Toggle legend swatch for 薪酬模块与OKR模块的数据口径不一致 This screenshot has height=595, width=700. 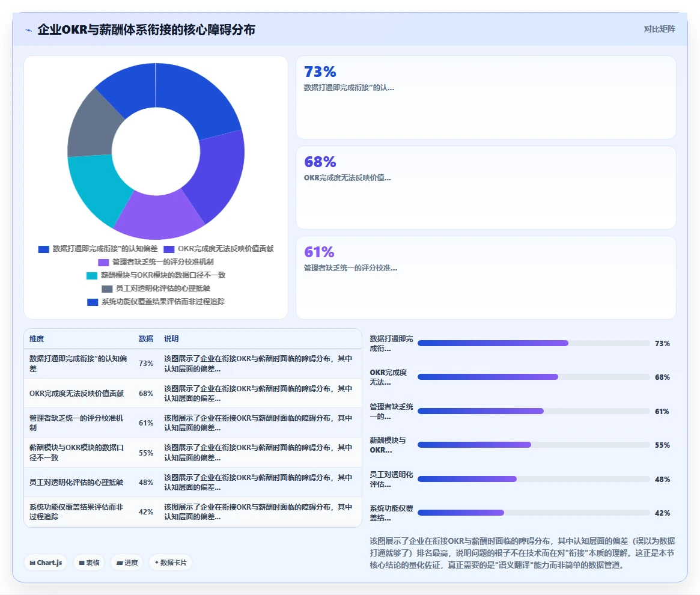coord(91,276)
